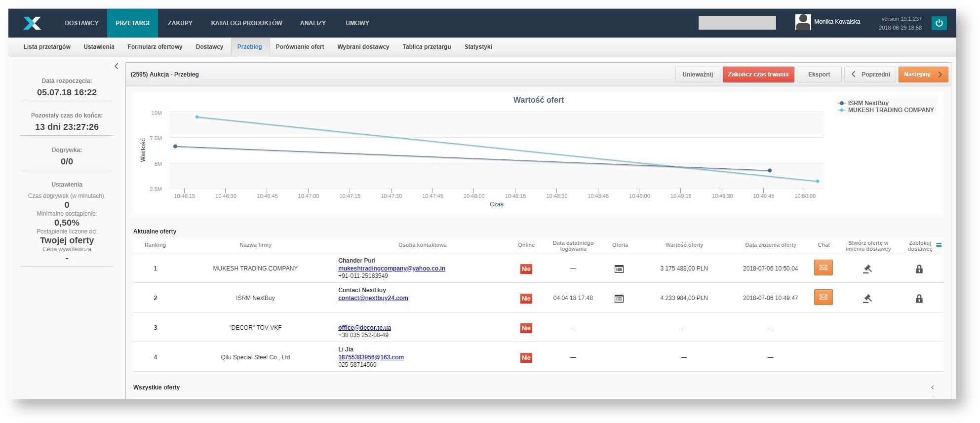Screen dimensions: 980x423
Task: Open chat with MUKESH TRADING COMPANY
Action: (823, 268)
